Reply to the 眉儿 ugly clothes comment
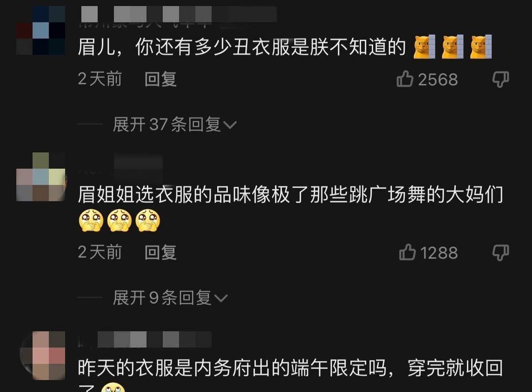The width and height of the screenshot is (532, 392). coord(160,80)
